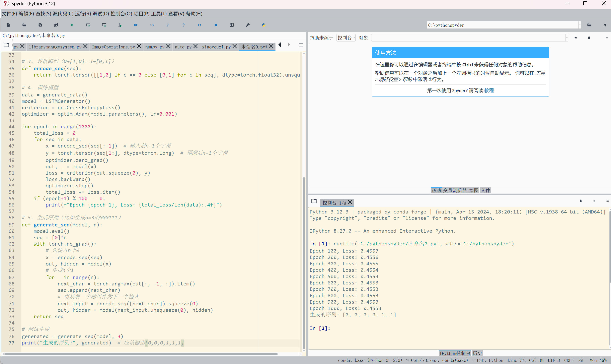Image resolution: width=611 pixels, height=364 pixels.
Task: Switch to the xiaoyouxi.py editor tab
Action: tap(216, 47)
